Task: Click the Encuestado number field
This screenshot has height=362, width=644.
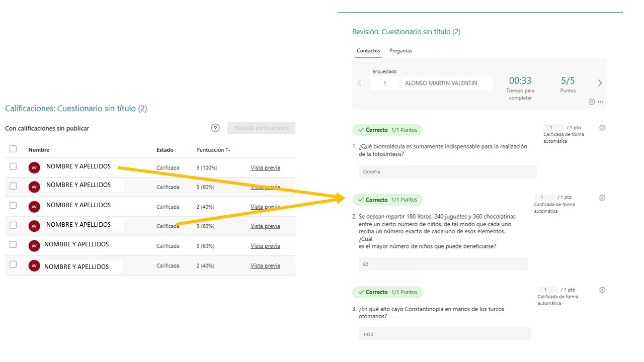Action: pyautogui.click(x=384, y=83)
